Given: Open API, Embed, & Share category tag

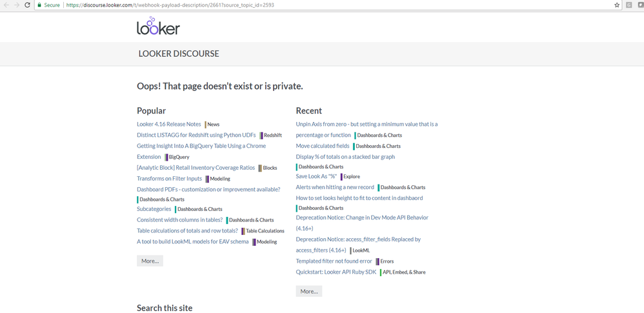Looking at the screenshot, I should [403, 272].
